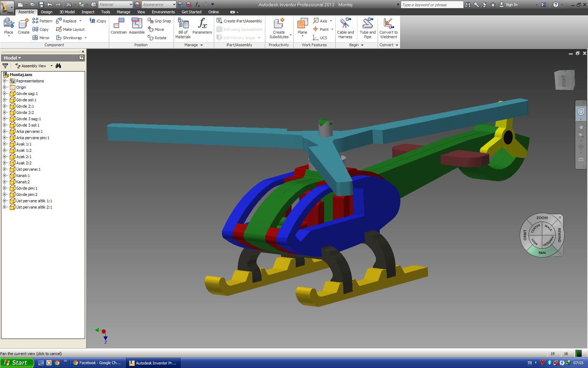Screen dimensions: 588x368
Task: Select the Copy component tool
Action: (x=40, y=29)
